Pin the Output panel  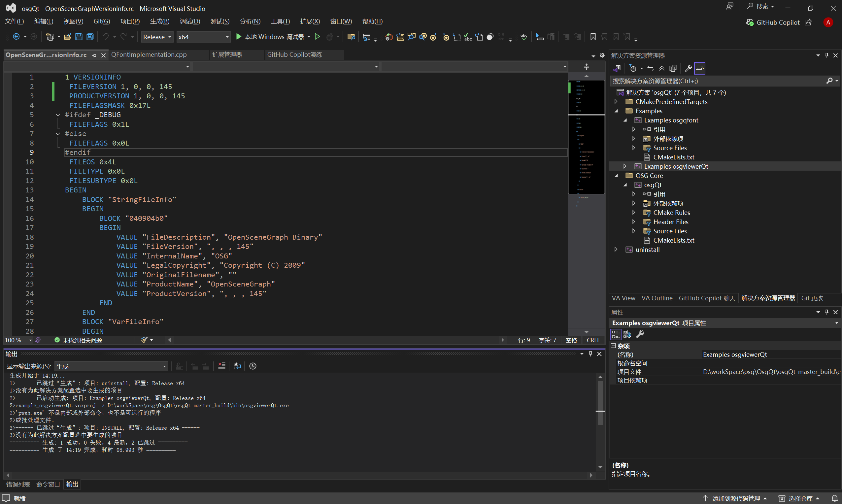pyautogui.click(x=590, y=354)
